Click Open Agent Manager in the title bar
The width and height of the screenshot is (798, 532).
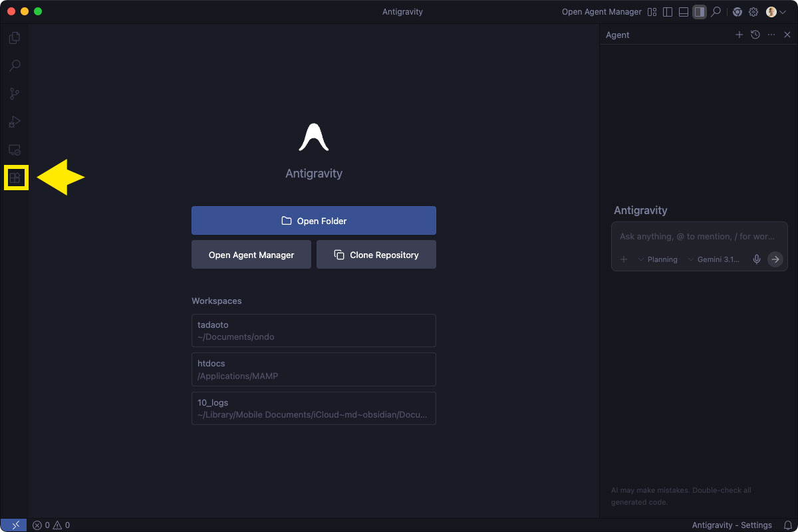pyautogui.click(x=601, y=12)
